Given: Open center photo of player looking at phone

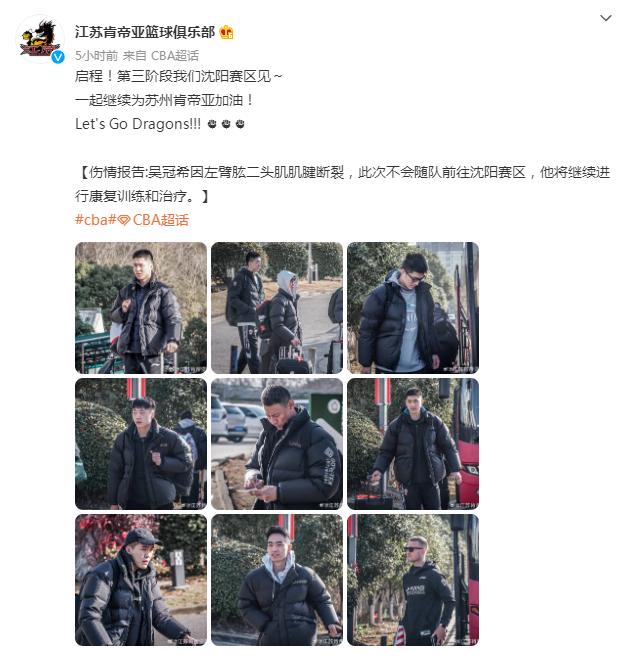Looking at the screenshot, I should 277,444.
